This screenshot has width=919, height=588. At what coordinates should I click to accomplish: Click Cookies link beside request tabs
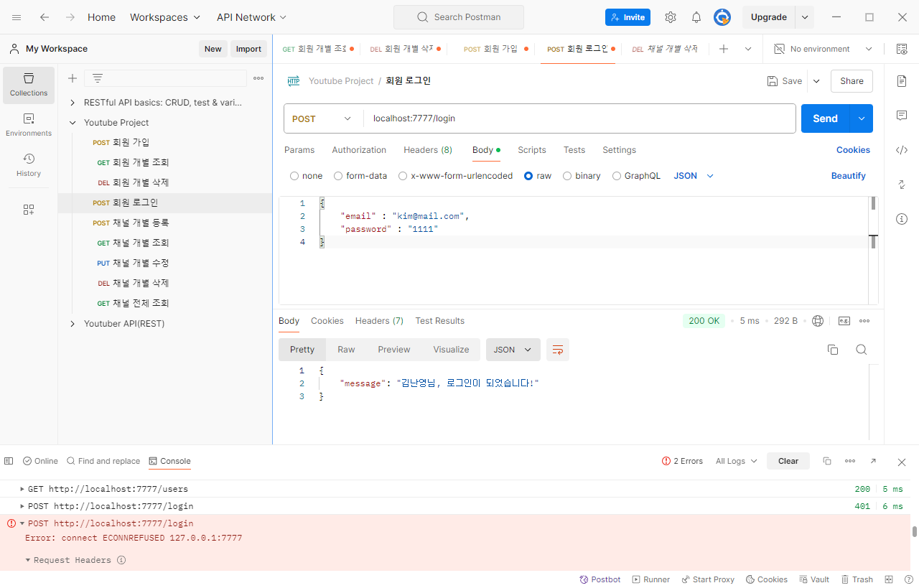coord(853,150)
